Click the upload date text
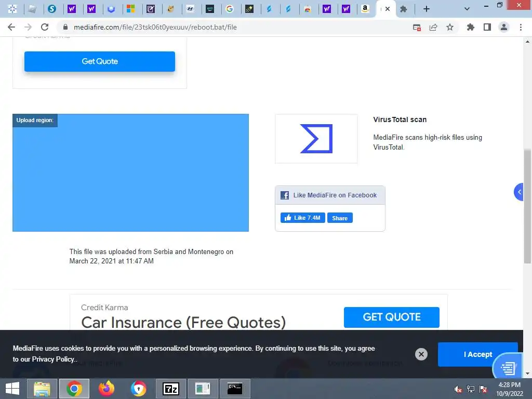 point(151,256)
